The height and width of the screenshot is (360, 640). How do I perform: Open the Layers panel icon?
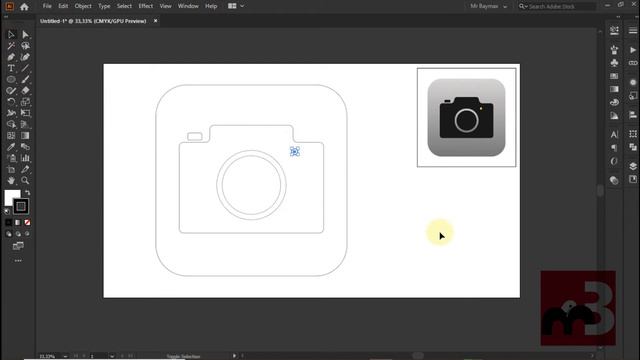633,166
